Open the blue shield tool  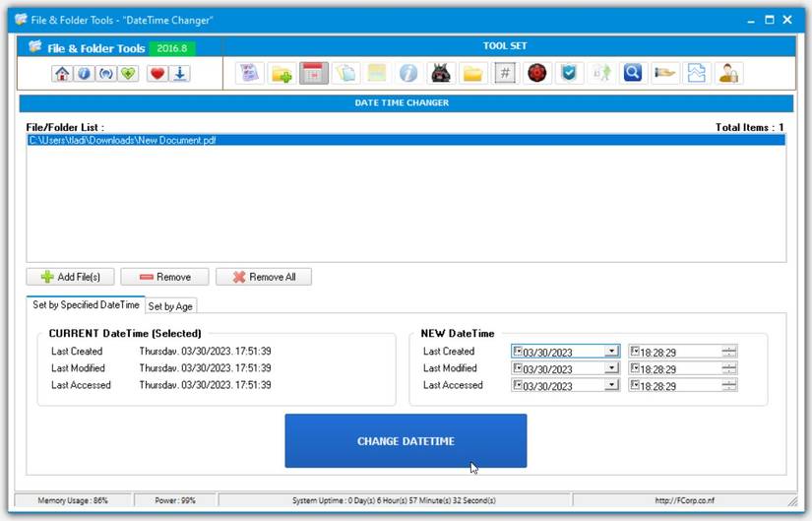[569, 73]
